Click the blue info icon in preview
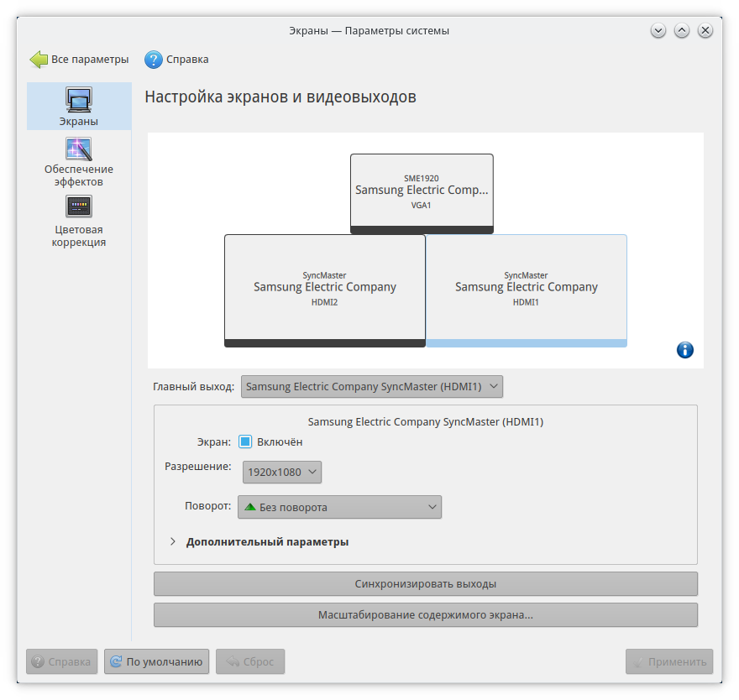The width and height of the screenshot is (739, 700). coord(684,350)
